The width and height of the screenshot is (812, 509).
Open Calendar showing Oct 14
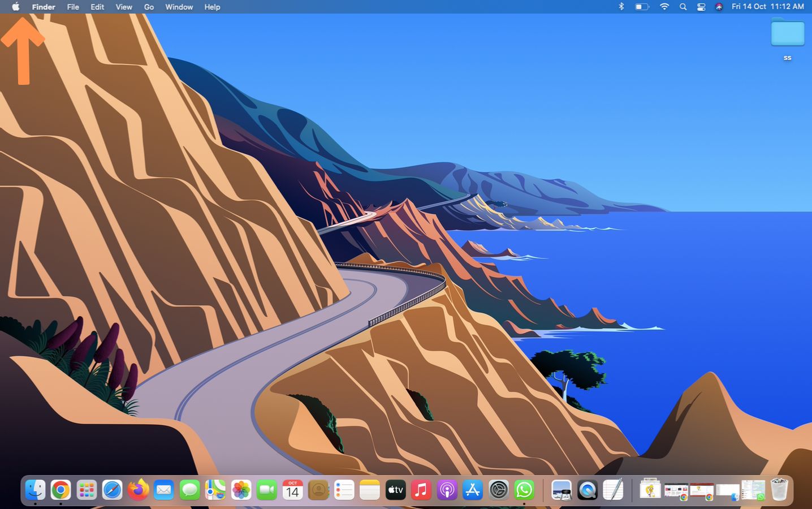point(292,490)
